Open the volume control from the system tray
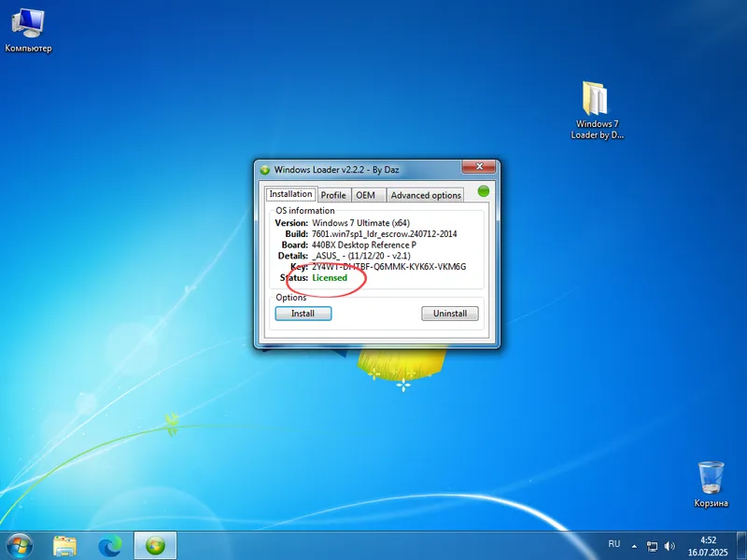This screenshot has height=560, width=747. tap(672, 545)
